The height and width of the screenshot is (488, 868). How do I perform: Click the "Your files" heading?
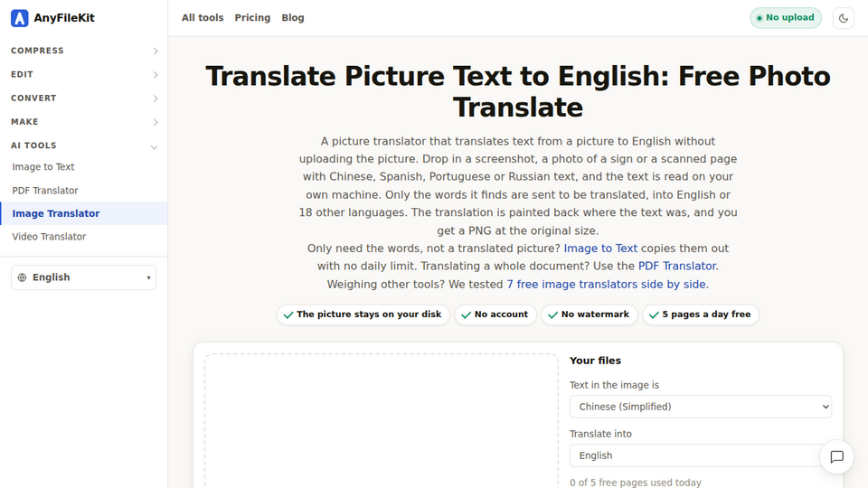[595, 361]
